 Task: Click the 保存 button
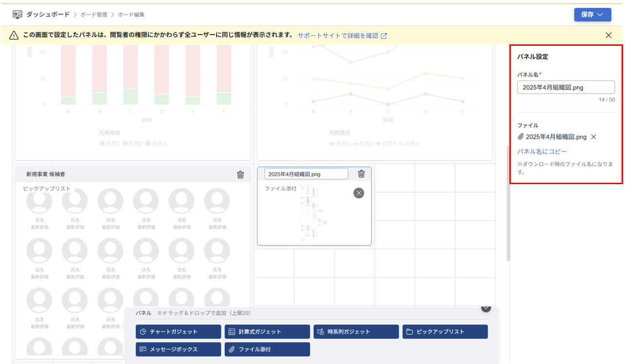pos(588,15)
